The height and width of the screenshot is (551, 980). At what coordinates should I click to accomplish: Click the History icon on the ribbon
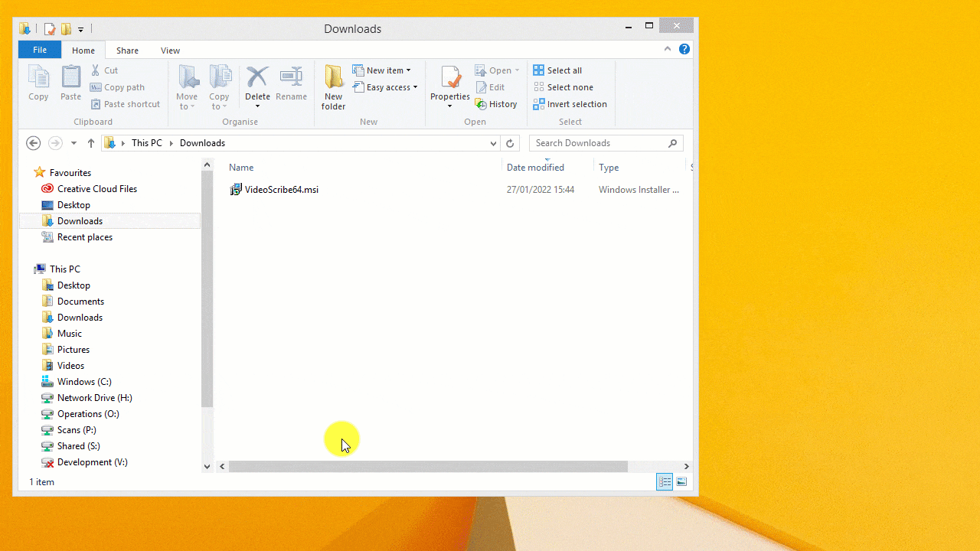tap(496, 103)
